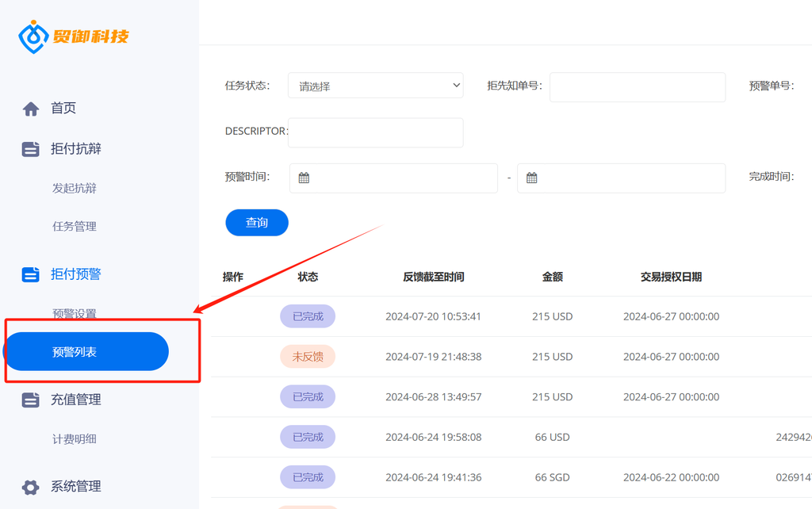Click the calendar icon in 预警时间 end field
The height and width of the screenshot is (509, 812).
[x=532, y=178]
